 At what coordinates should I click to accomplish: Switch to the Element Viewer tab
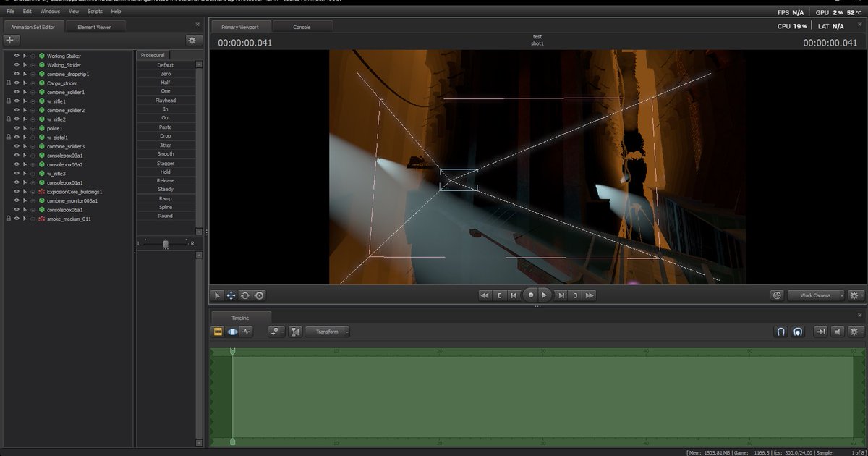95,27
